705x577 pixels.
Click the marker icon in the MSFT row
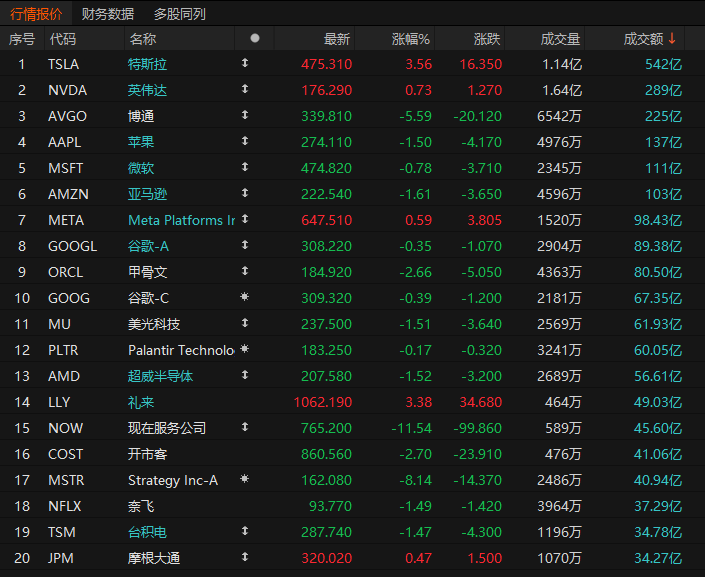[x=245, y=167]
